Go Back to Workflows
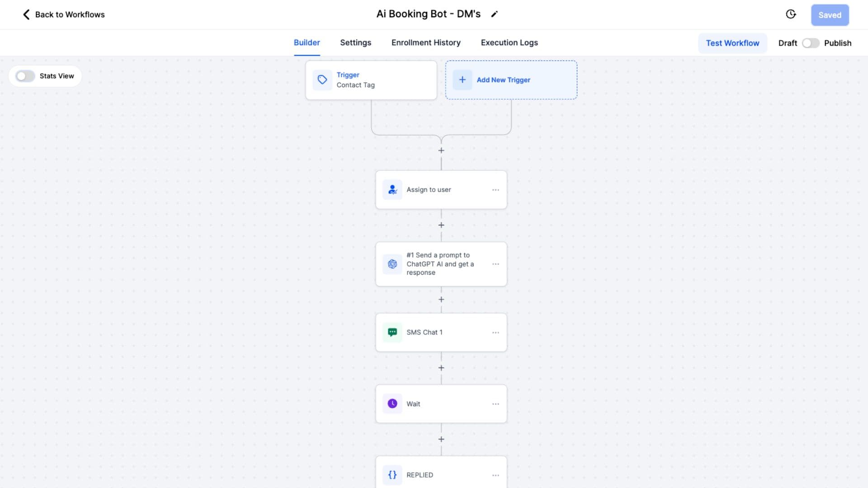The height and width of the screenshot is (488, 868). click(64, 14)
